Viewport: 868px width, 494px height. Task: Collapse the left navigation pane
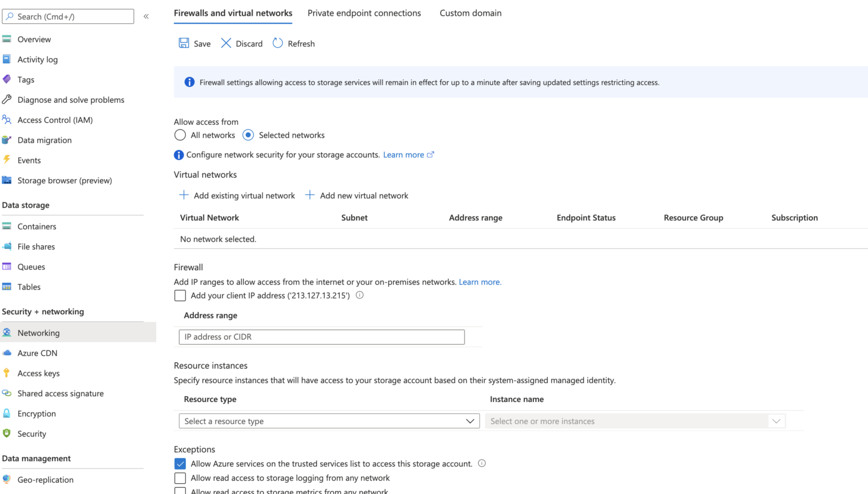coord(146,16)
